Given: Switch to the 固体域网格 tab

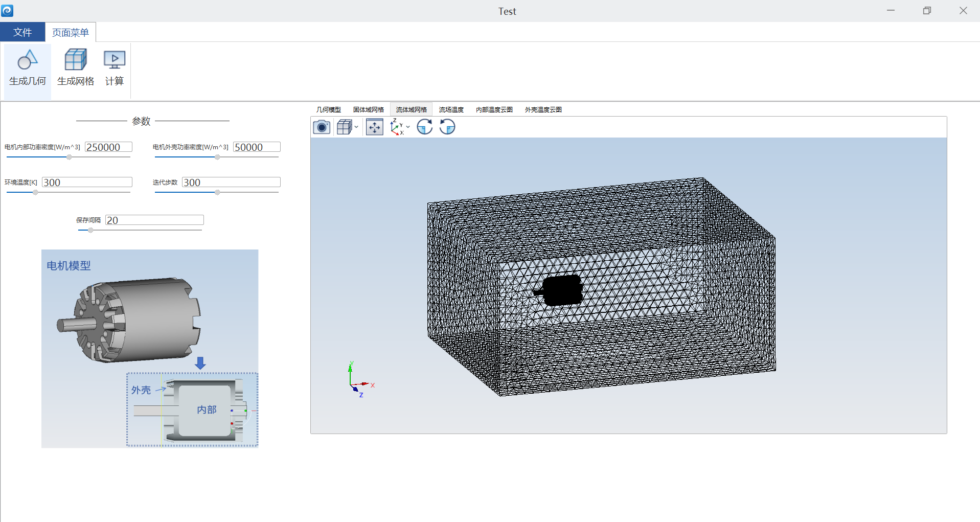Looking at the screenshot, I should (x=368, y=109).
